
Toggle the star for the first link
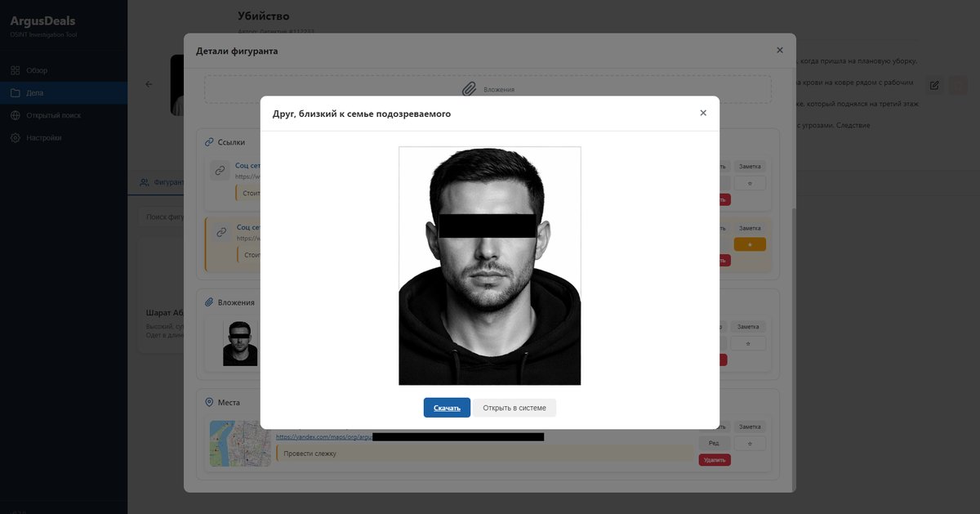[749, 183]
